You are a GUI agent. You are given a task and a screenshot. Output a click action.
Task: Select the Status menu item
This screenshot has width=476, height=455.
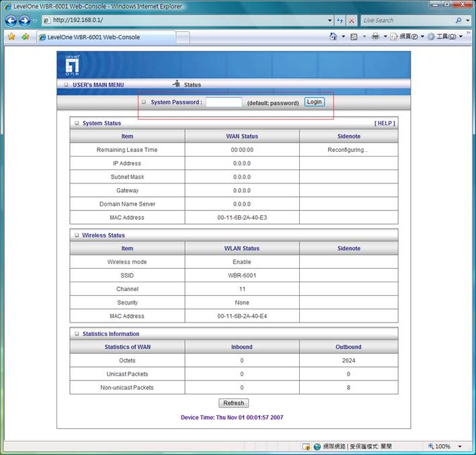[x=192, y=85]
